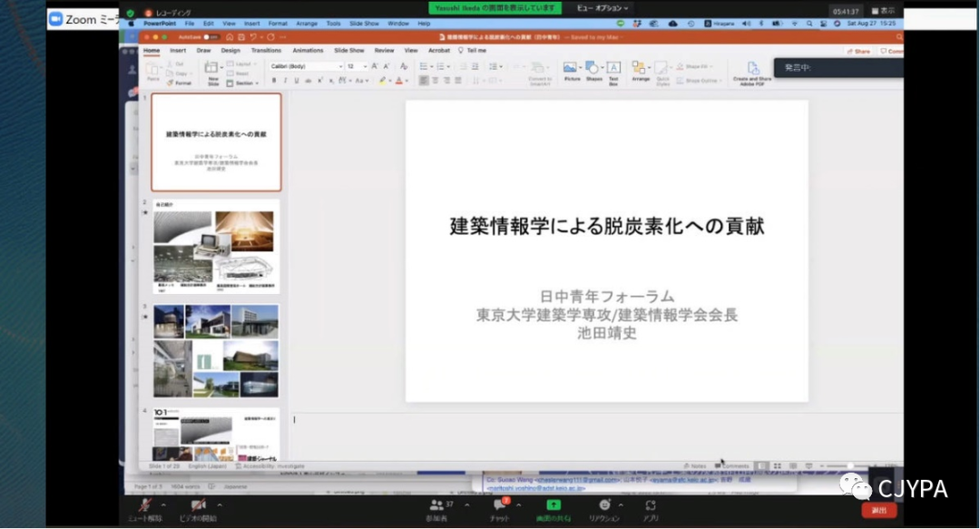Image resolution: width=980 pixels, height=529 pixels.
Task: Click the Superscript icon
Action: (x=320, y=81)
